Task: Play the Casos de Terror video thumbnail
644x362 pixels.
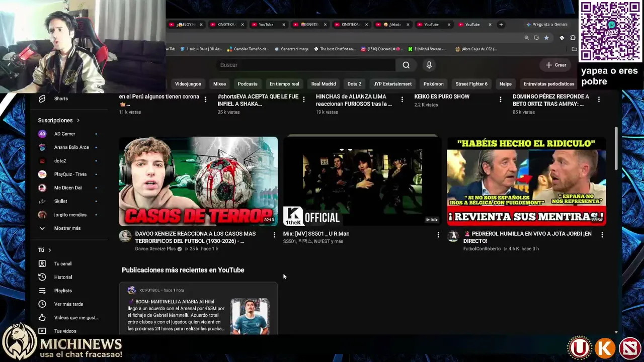Action: coord(198,181)
